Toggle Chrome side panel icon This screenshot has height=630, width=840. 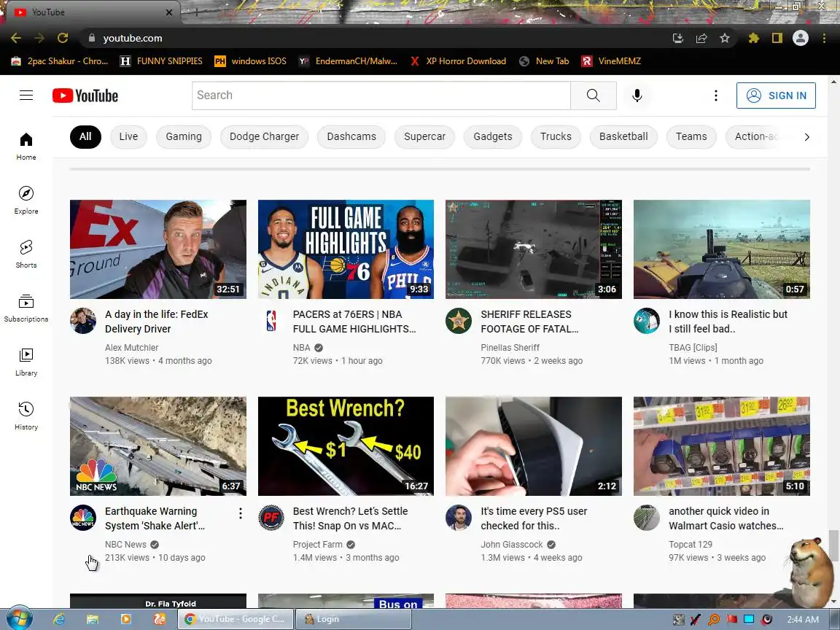[777, 38]
